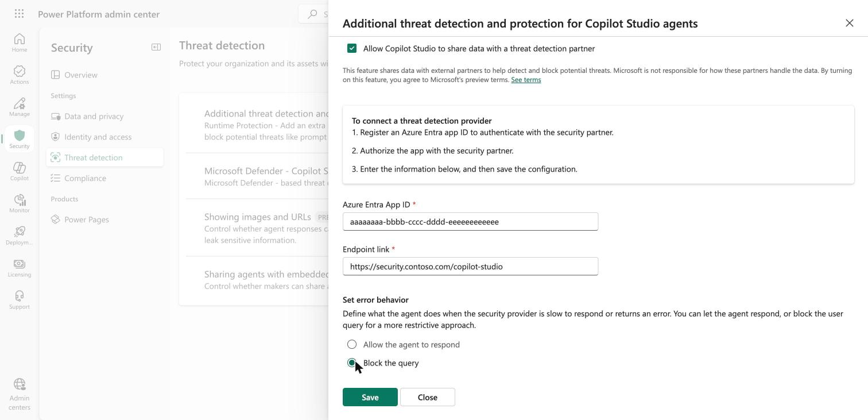Open Sharing agents with embedded setting
868x420 pixels.
257,279
